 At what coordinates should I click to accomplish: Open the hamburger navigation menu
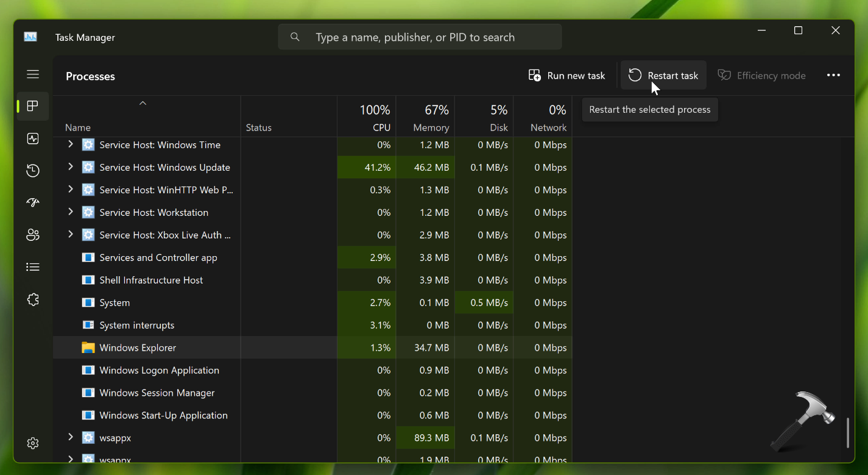click(33, 74)
